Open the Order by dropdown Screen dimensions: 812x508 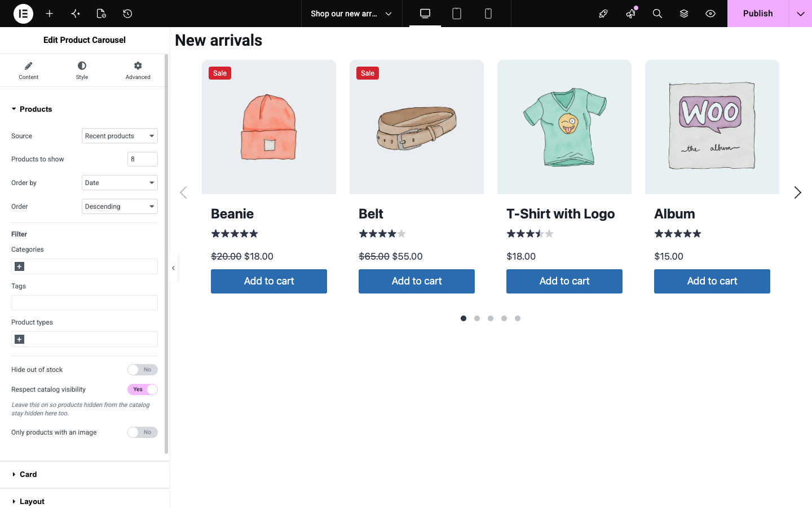pos(120,183)
